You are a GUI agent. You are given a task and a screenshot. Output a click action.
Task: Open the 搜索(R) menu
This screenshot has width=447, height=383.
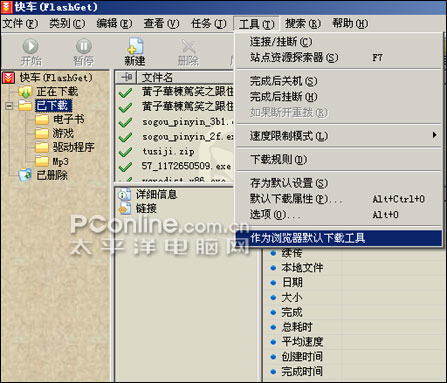click(x=303, y=24)
